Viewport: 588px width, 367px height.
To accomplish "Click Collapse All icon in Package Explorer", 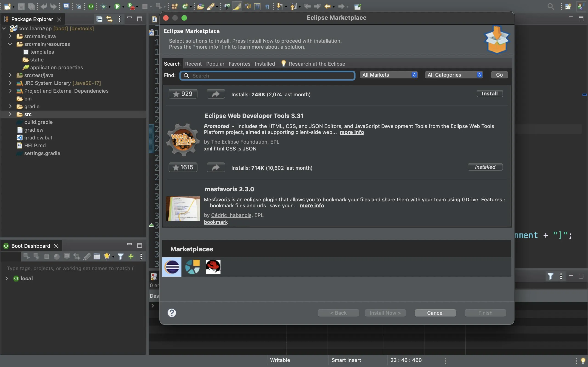I will (99, 19).
